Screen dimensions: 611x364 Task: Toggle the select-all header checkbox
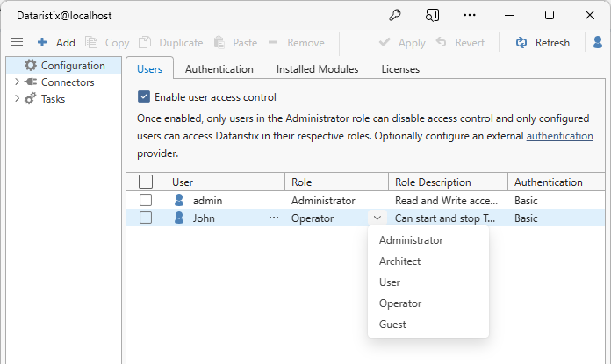click(x=146, y=182)
